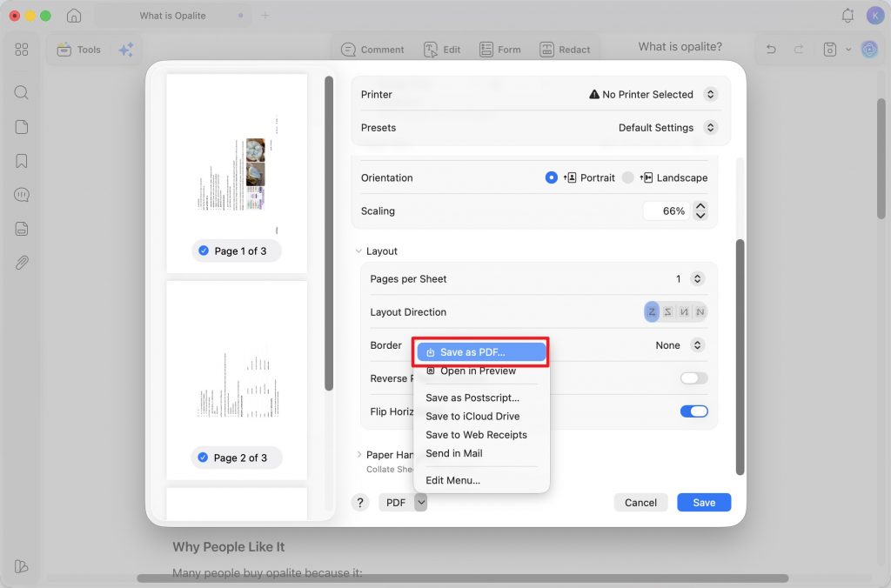This screenshot has width=891, height=588.
Task: Choose Save to Web Receipts
Action: (481, 435)
